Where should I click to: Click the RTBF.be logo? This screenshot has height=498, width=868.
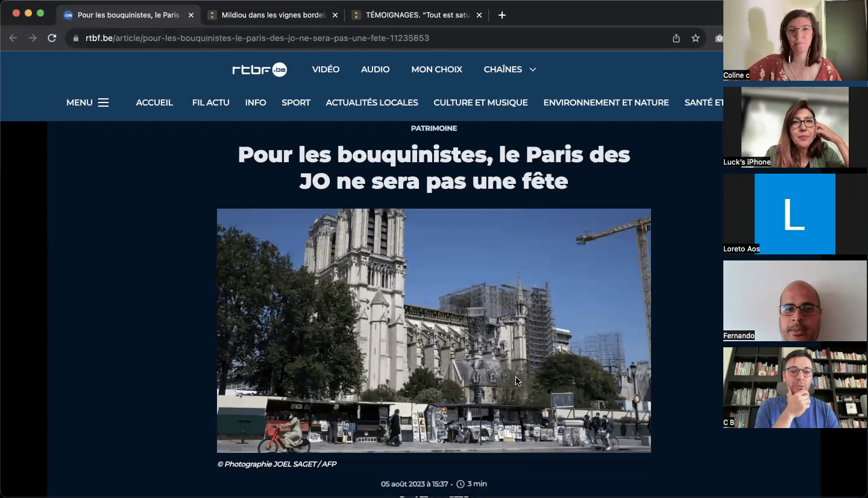pos(260,69)
